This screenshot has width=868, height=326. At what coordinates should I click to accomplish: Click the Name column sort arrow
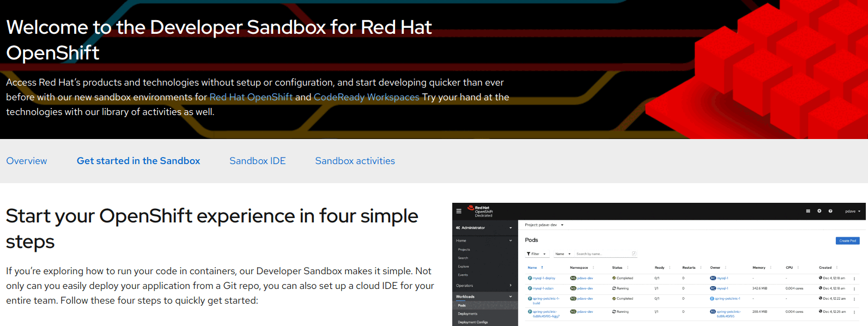pyautogui.click(x=542, y=268)
